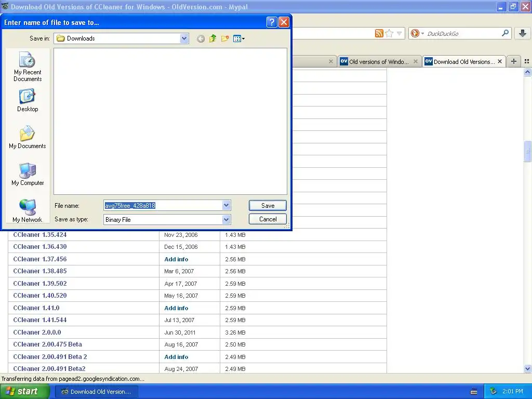Click Add info for CCleaner 1.37.456
532x399 pixels.
pyautogui.click(x=176, y=259)
